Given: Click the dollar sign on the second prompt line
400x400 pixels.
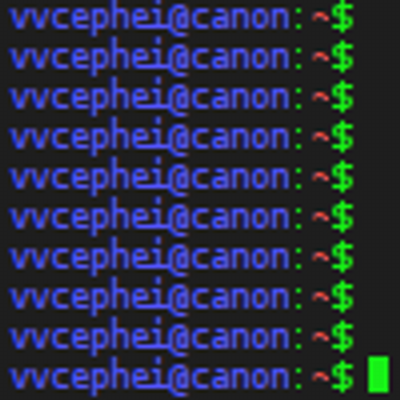Looking at the screenshot, I should (342, 56).
